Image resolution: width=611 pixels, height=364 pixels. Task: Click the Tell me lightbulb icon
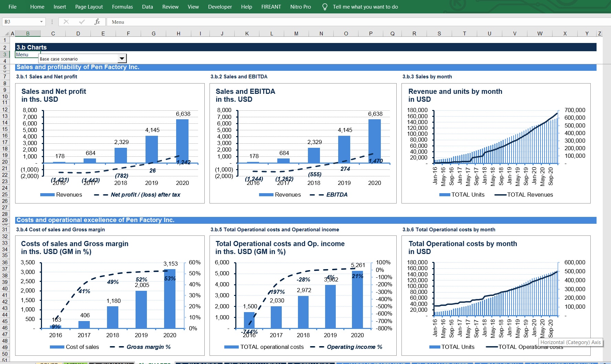point(324,7)
